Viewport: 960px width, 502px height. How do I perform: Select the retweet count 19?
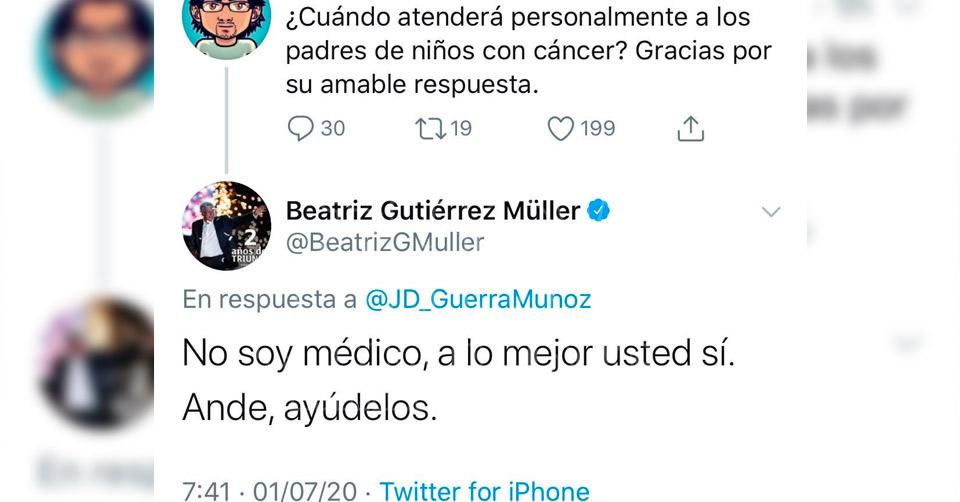pos(460,128)
